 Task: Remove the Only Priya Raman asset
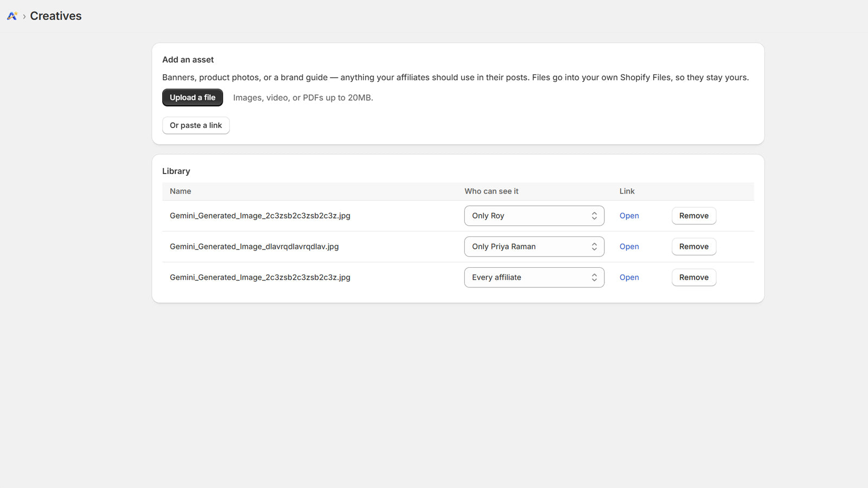(x=694, y=247)
